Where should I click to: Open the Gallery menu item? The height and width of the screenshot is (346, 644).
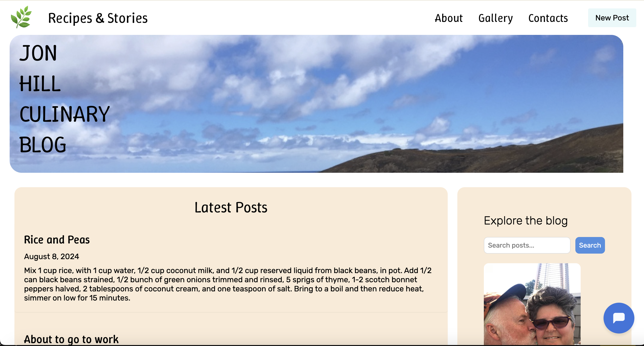click(x=495, y=18)
